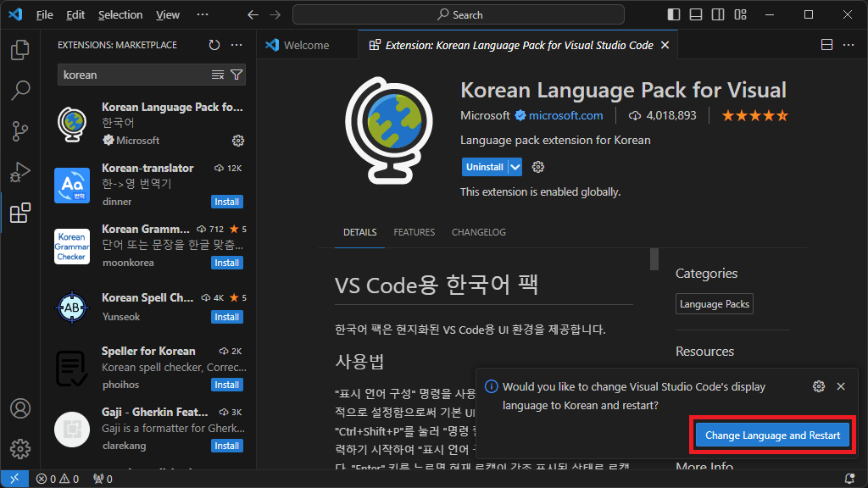
Task: Open notifications bell in status bar
Action: pos(849,479)
